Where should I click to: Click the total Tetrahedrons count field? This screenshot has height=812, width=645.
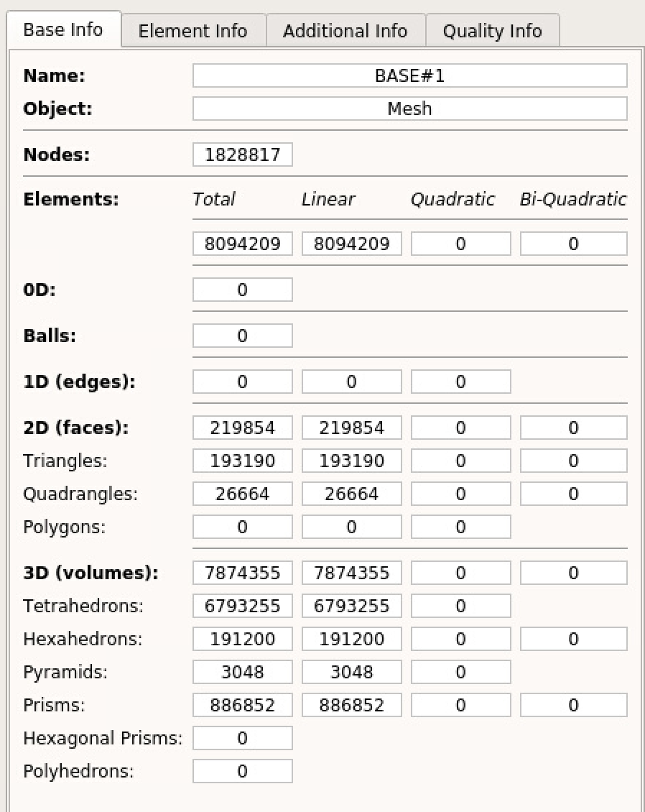pyautogui.click(x=242, y=606)
